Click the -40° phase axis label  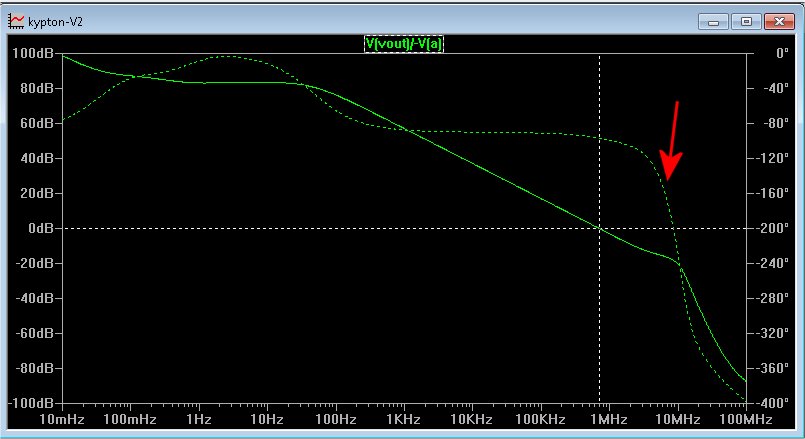(x=774, y=88)
